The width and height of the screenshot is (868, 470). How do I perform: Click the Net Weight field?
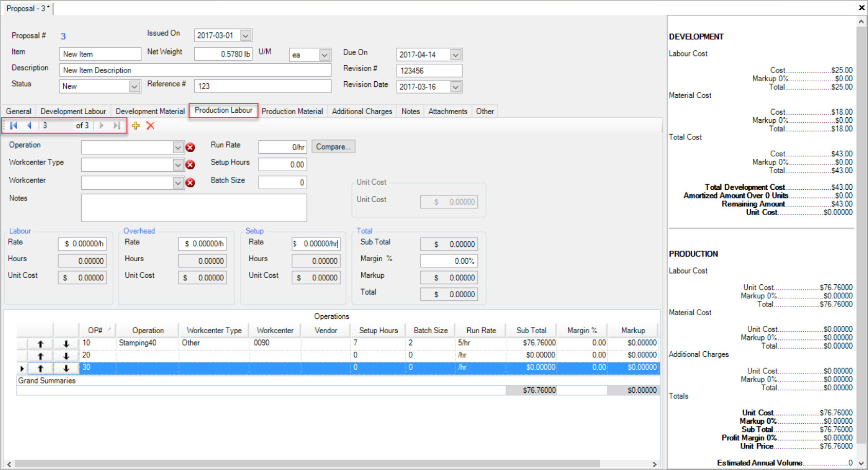click(223, 54)
